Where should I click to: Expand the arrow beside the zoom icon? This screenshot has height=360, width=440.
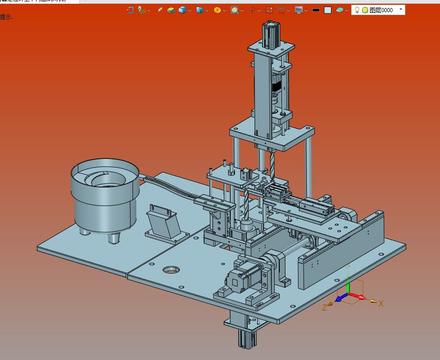pos(242,11)
